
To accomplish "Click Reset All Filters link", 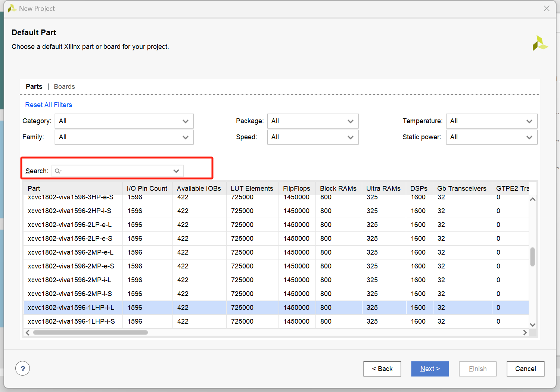I will point(49,105).
